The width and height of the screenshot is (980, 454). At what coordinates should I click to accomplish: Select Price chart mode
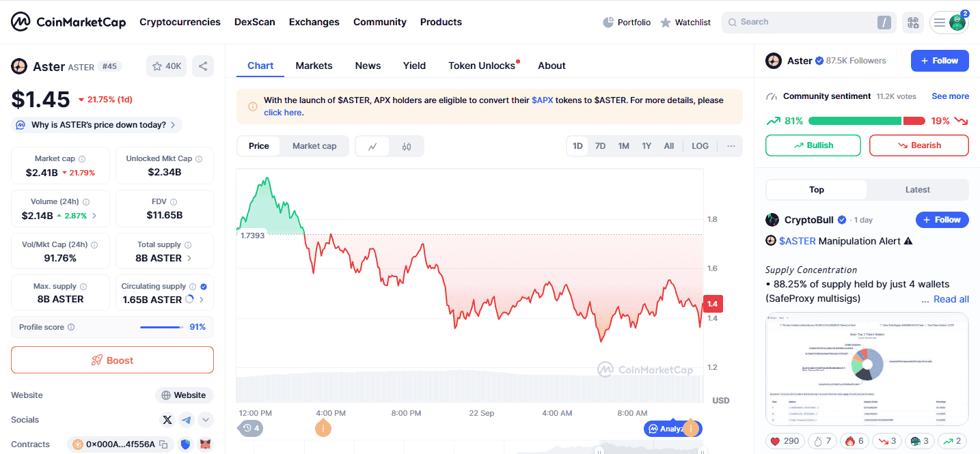[259, 146]
